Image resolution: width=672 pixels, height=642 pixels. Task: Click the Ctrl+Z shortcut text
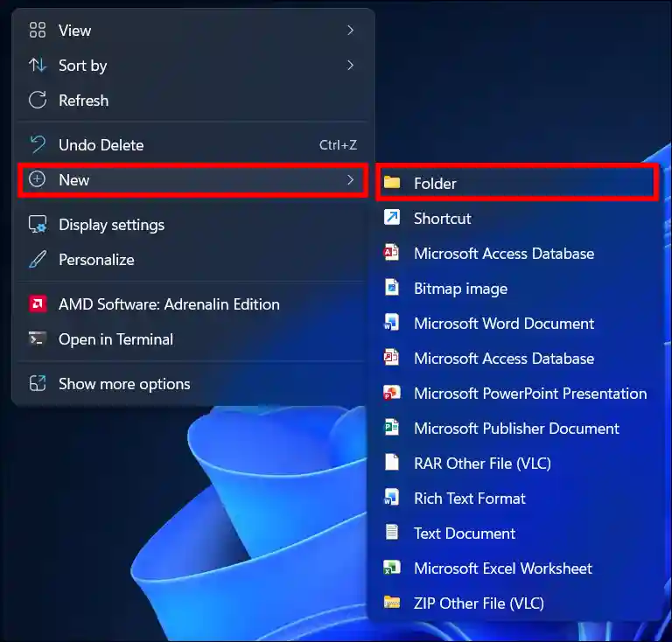pyautogui.click(x=338, y=145)
